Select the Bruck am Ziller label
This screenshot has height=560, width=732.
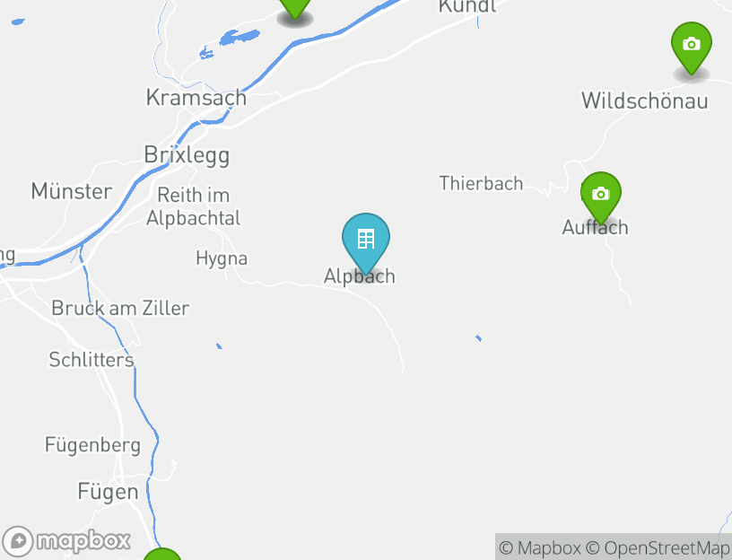[x=120, y=308]
